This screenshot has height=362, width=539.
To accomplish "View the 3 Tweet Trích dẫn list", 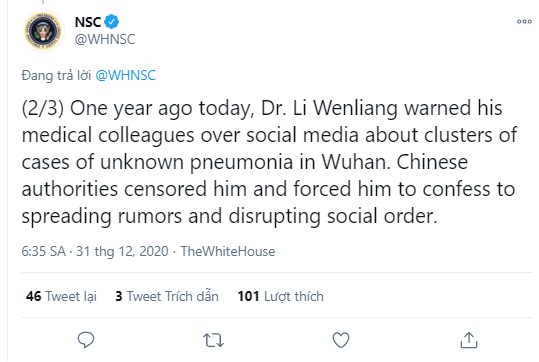I will (x=167, y=296).
